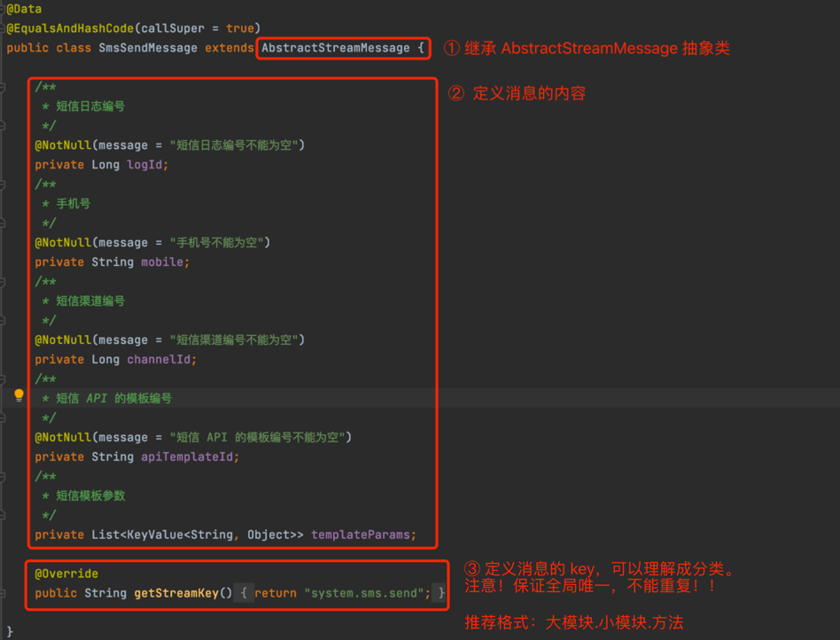The width and height of the screenshot is (840, 640).
Task: Click the yellow lightbulb quick-fix icon
Action: coord(19,395)
